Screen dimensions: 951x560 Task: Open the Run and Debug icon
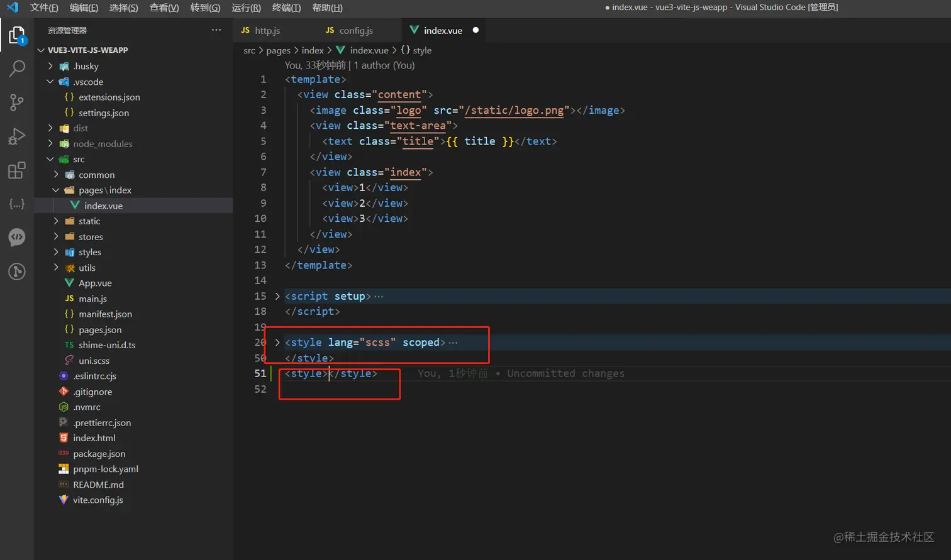pos(17,136)
